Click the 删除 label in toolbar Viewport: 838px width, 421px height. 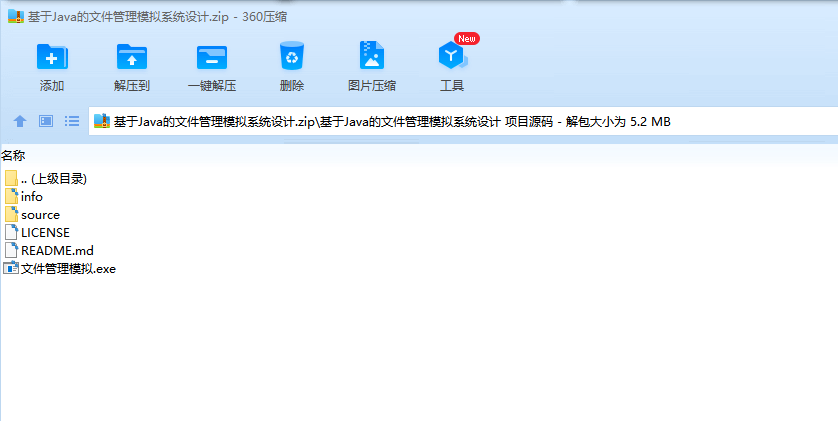(x=292, y=85)
